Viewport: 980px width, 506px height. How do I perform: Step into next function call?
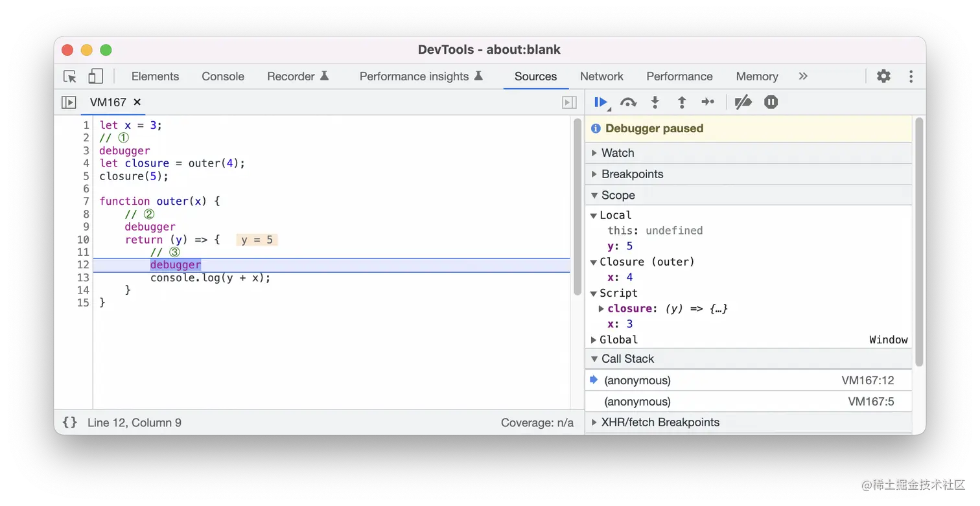click(655, 102)
